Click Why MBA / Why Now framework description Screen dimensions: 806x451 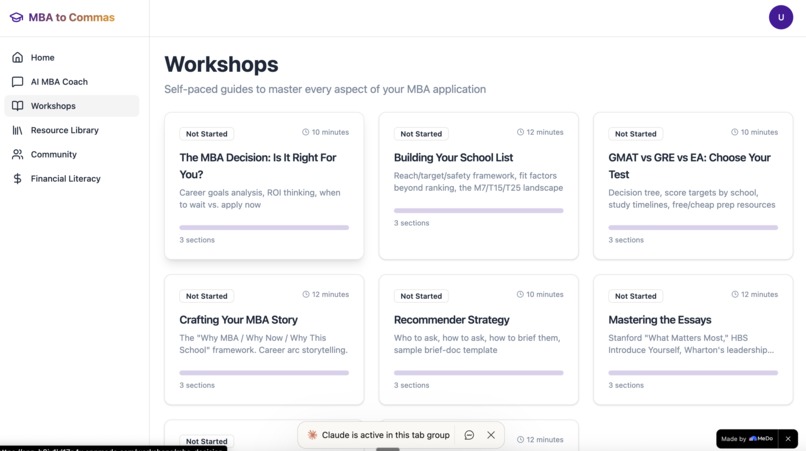coord(264,344)
